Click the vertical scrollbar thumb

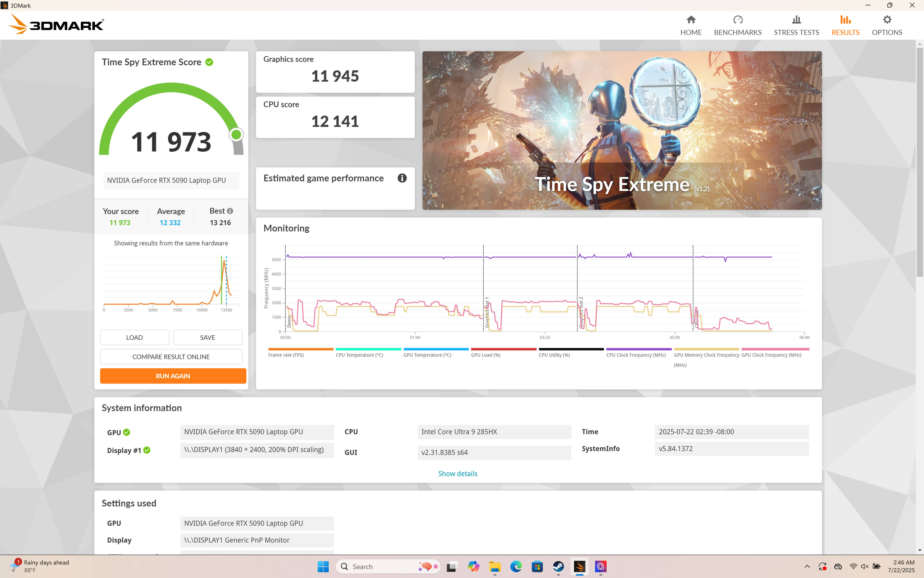(x=919, y=162)
